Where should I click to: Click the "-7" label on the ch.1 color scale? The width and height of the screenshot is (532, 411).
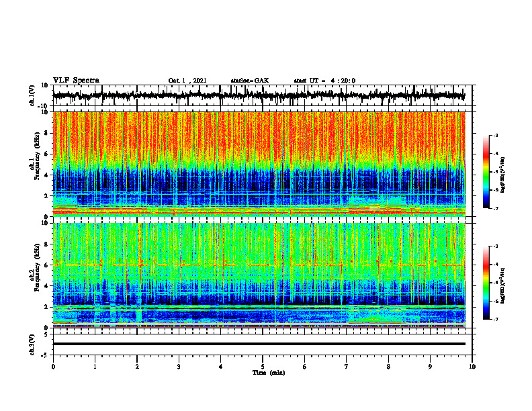click(496, 208)
